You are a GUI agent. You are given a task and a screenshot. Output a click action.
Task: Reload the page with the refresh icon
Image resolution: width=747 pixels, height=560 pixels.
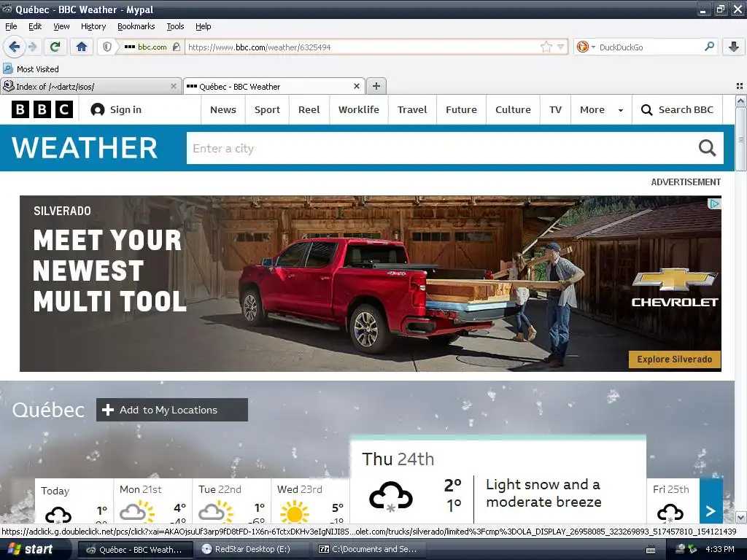coord(55,47)
